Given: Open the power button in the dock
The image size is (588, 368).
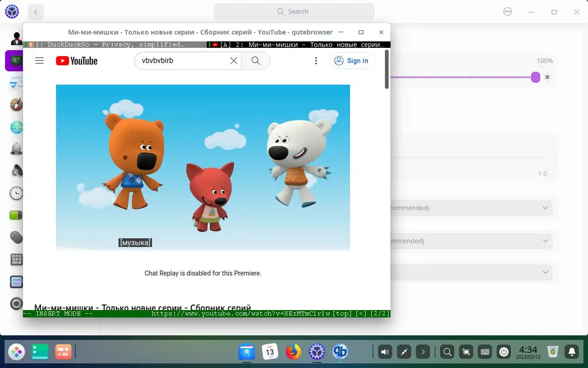Looking at the screenshot, I should click(x=504, y=352).
